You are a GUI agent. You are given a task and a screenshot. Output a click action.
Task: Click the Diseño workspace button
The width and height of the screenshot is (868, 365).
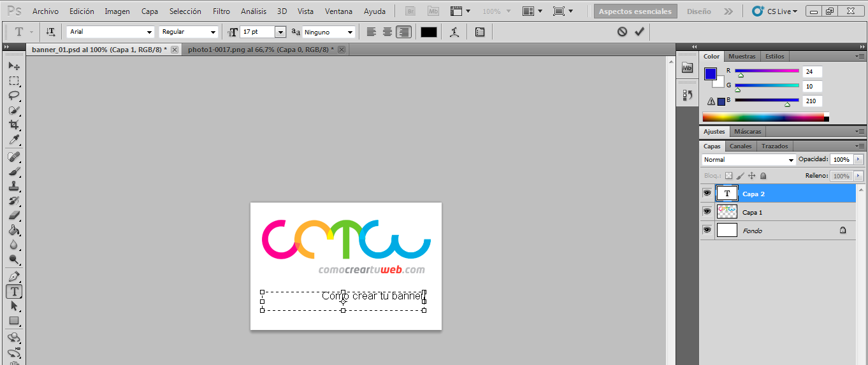tap(698, 11)
